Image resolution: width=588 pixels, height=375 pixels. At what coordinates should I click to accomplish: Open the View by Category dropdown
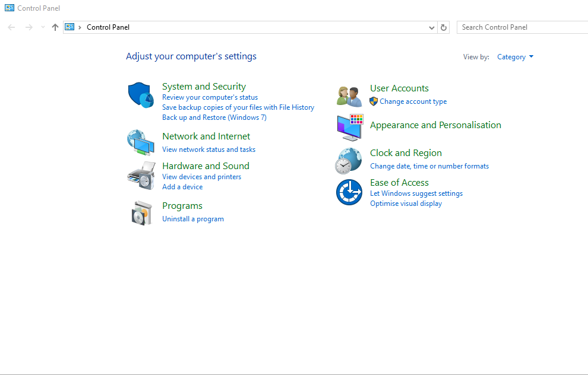click(516, 57)
